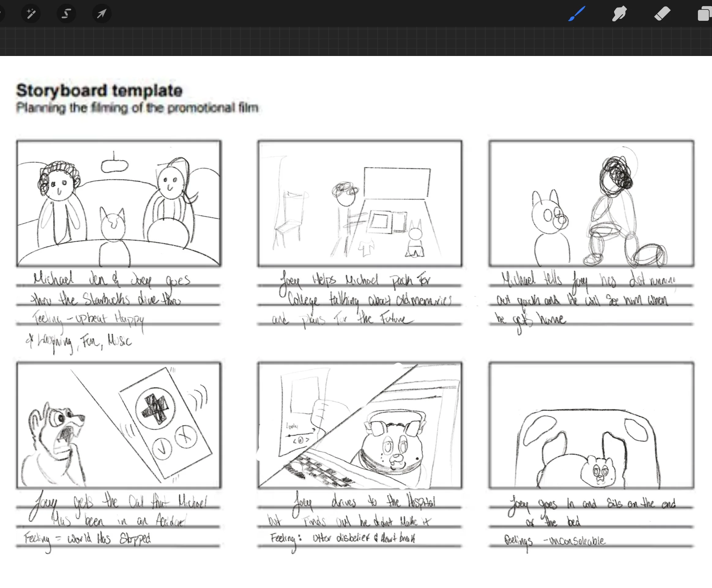Open the Layers panel
The height and width of the screenshot is (588, 712).
point(704,14)
